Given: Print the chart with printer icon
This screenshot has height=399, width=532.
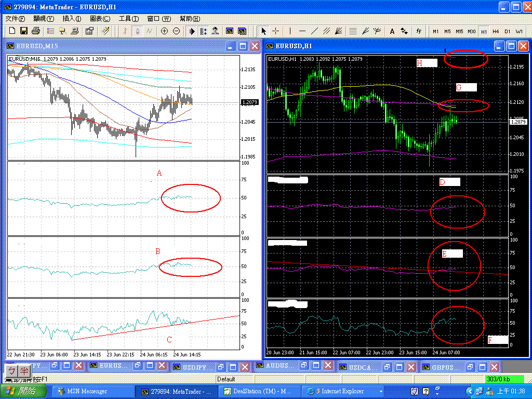Looking at the screenshot, I should [36, 31].
